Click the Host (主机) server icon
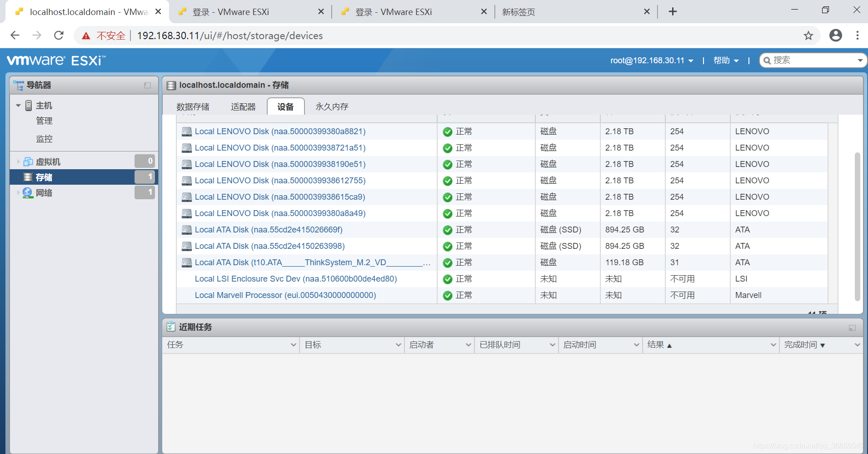This screenshot has height=454, width=868. [x=29, y=106]
